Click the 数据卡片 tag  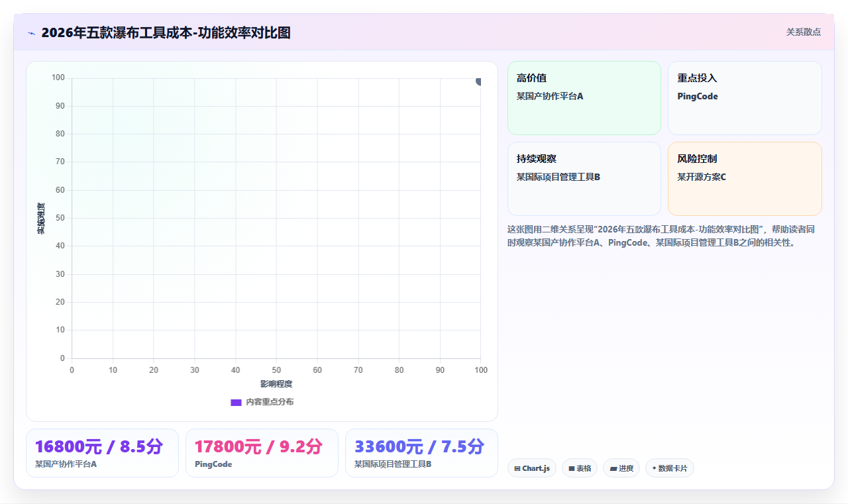[669, 468]
